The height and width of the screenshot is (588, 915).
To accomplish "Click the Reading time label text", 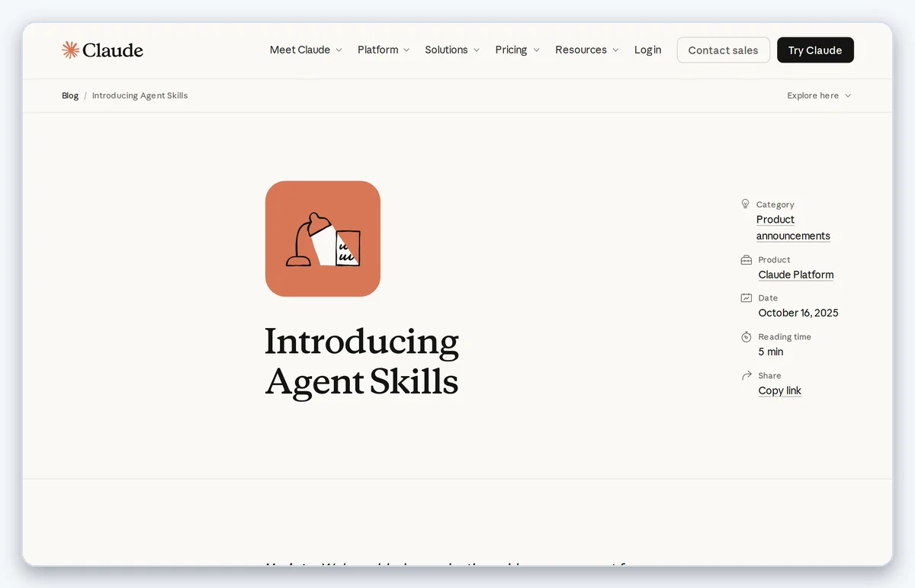I will (785, 336).
